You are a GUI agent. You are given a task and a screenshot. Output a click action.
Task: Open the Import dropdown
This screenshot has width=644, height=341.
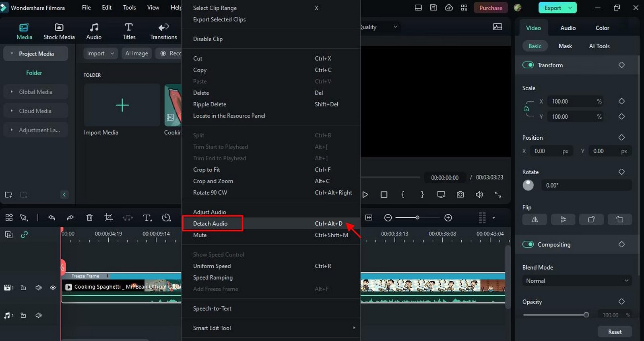click(101, 53)
